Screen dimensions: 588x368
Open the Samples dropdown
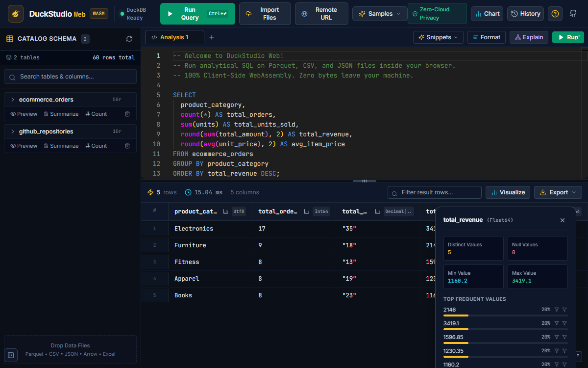point(380,14)
